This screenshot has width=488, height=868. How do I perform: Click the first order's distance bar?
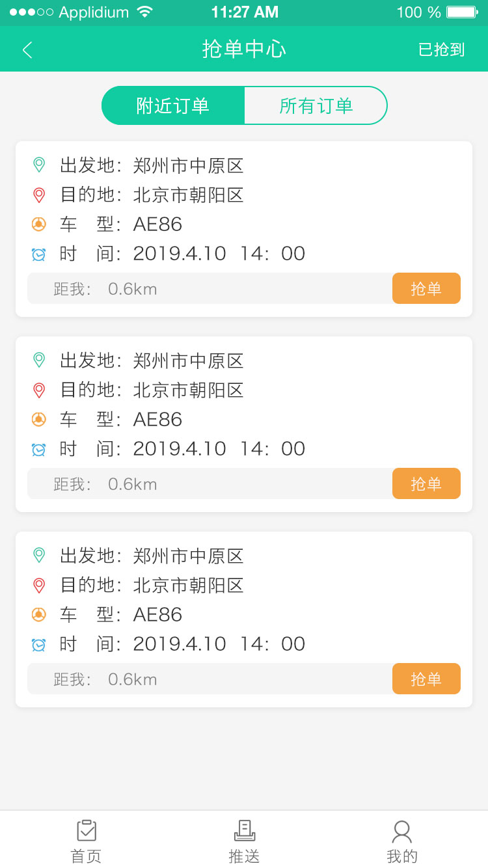tap(210, 288)
